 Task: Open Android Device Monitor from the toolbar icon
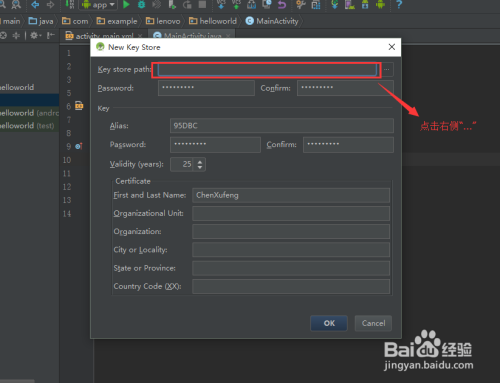pos(380,4)
